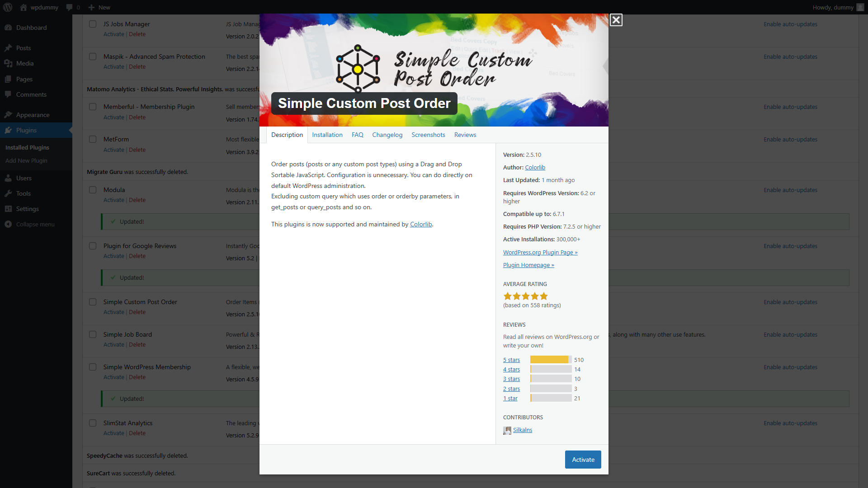
Task: Click the average rating stars
Action: pos(526,296)
